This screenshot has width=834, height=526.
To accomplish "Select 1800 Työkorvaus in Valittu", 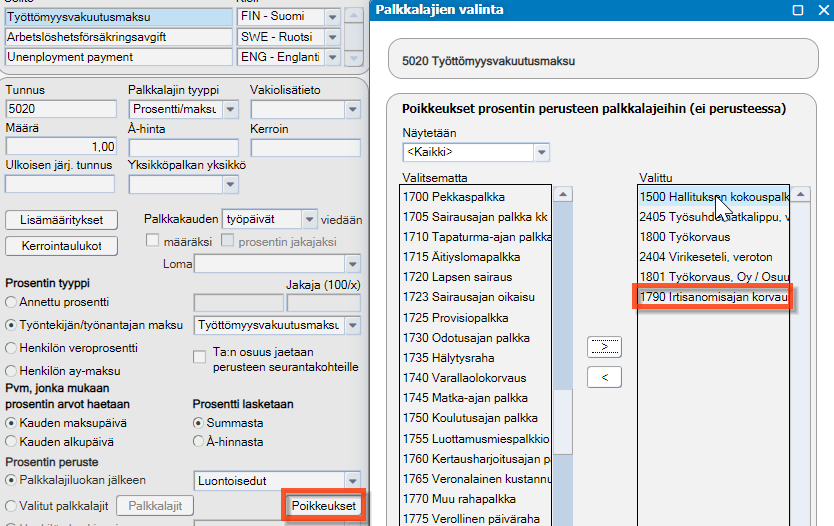I will (713, 237).
